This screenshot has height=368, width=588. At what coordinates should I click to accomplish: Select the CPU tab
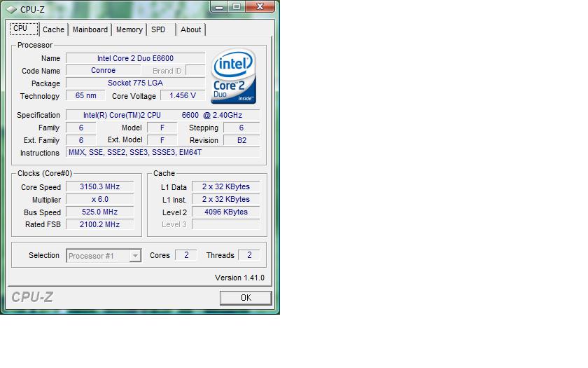[24, 29]
